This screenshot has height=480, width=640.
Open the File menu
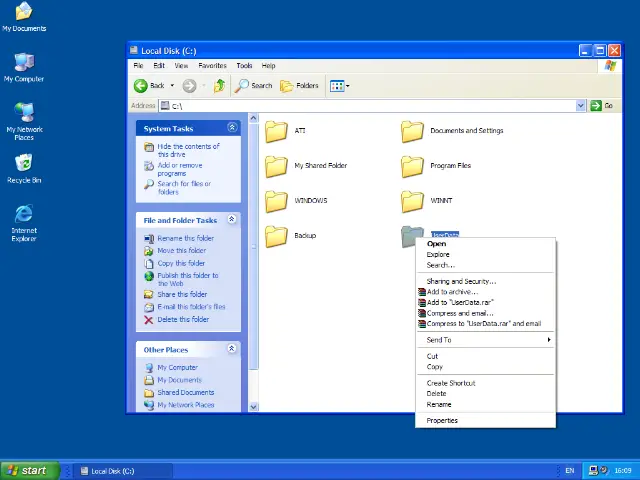click(138, 66)
